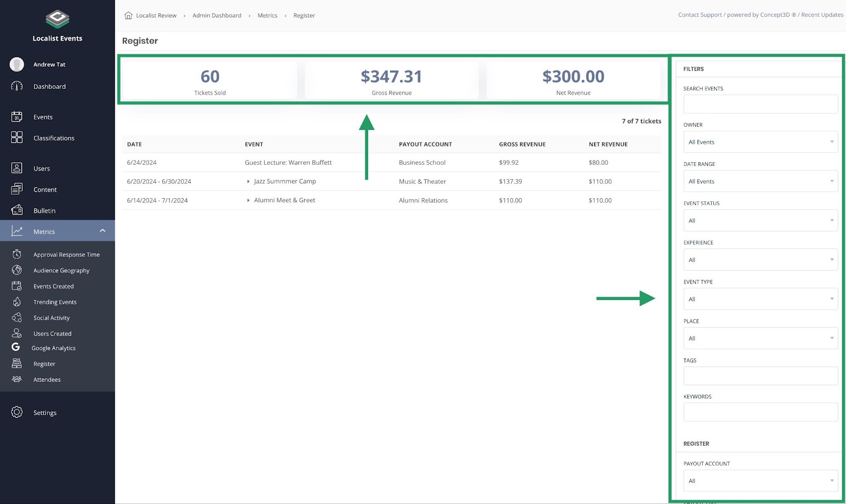Click the Contact Support link
Viewport: 846px width, 504px height.
coord(700,15)
